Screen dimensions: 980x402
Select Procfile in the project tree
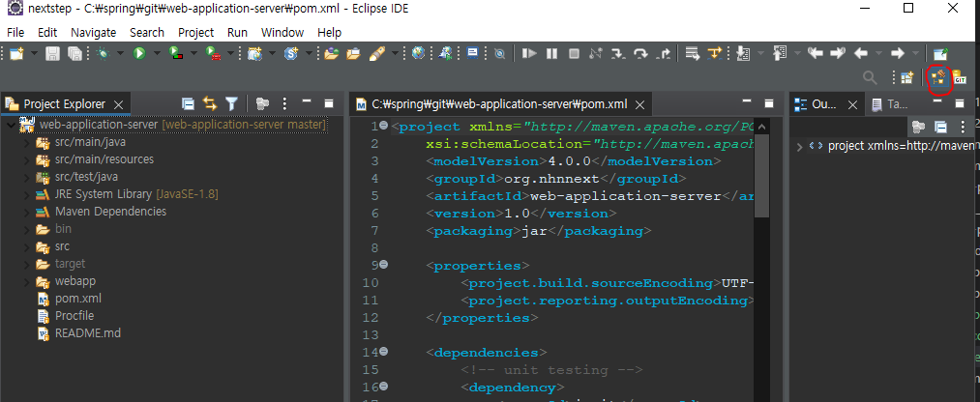point(74,316)
